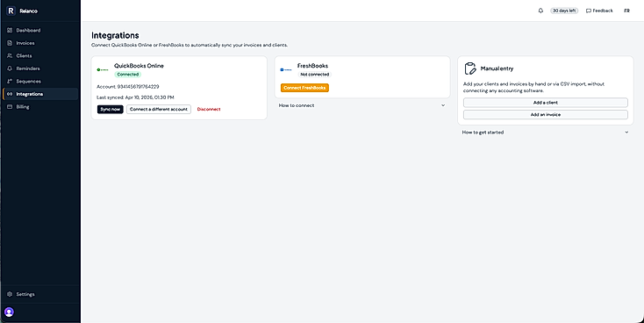Click the Sync now button

(x=111, y=110)
